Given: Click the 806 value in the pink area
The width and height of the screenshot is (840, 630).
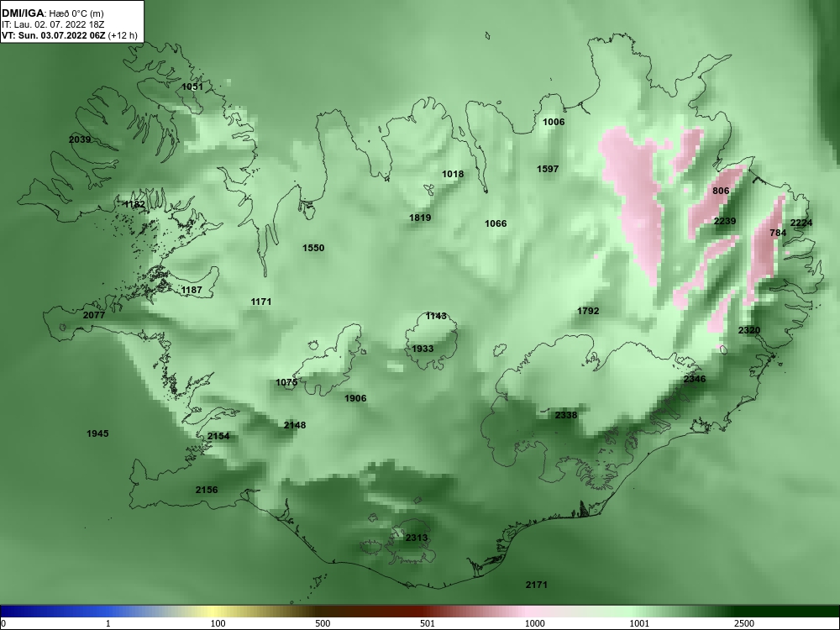Looking at the screenshot, I should click(x=721, y=192).
